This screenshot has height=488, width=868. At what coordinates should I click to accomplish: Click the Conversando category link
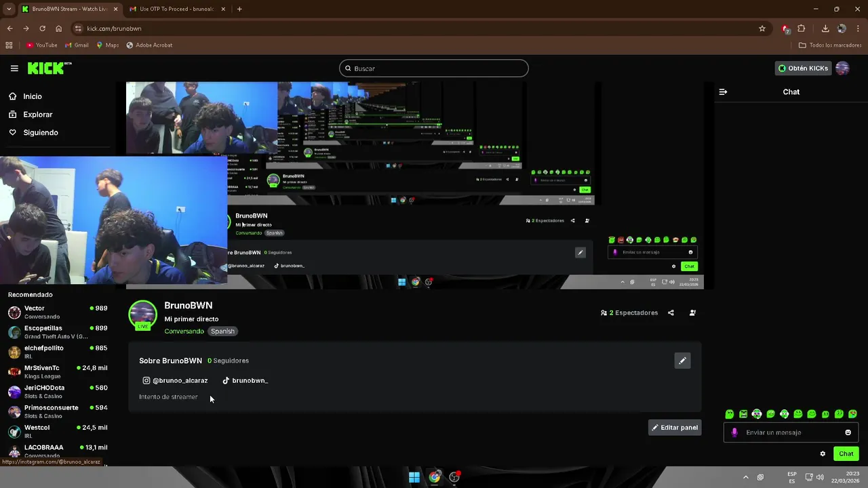(x=184, y=331)
